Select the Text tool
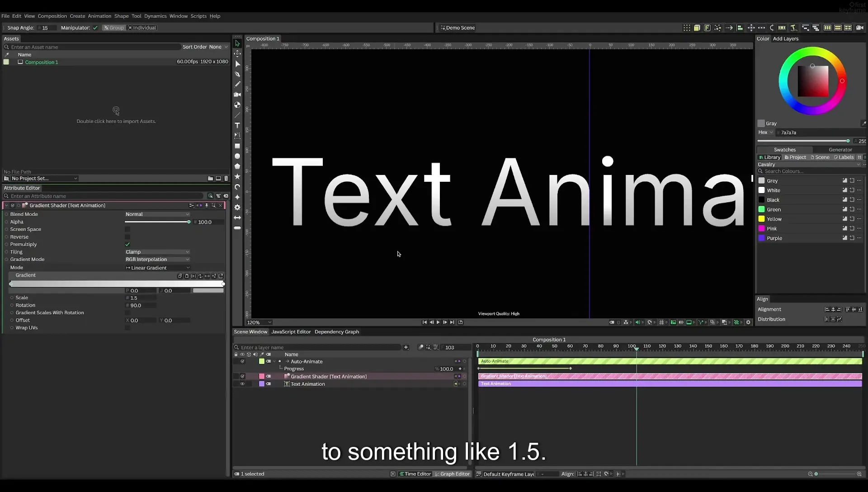The width and height of the screenshot is (868, 492). click(237, 125)
